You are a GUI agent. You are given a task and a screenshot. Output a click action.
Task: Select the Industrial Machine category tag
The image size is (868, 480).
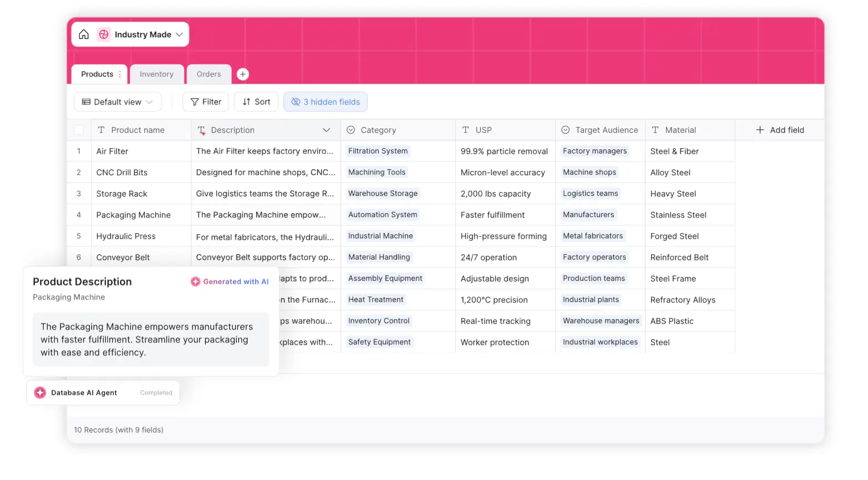[x=380, y=236]
